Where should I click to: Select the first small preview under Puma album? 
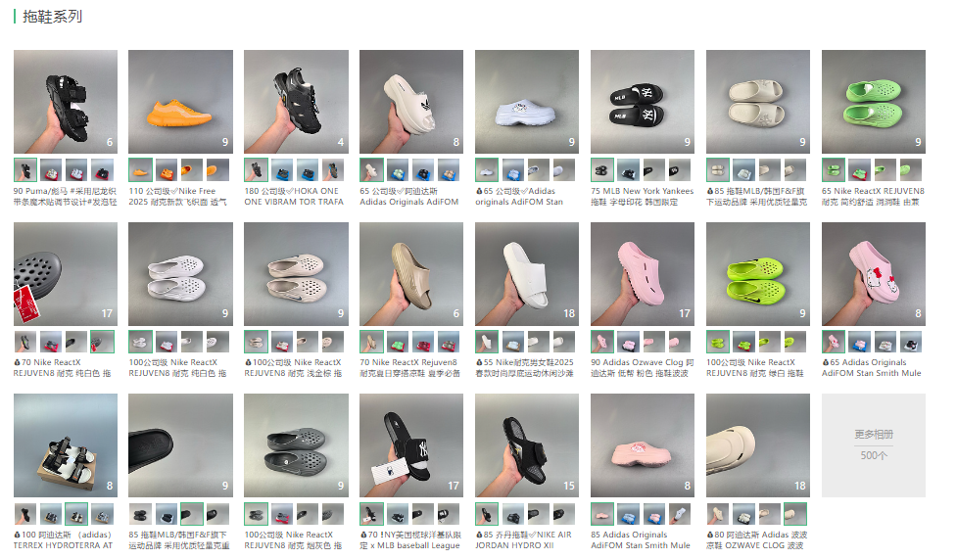25,170
